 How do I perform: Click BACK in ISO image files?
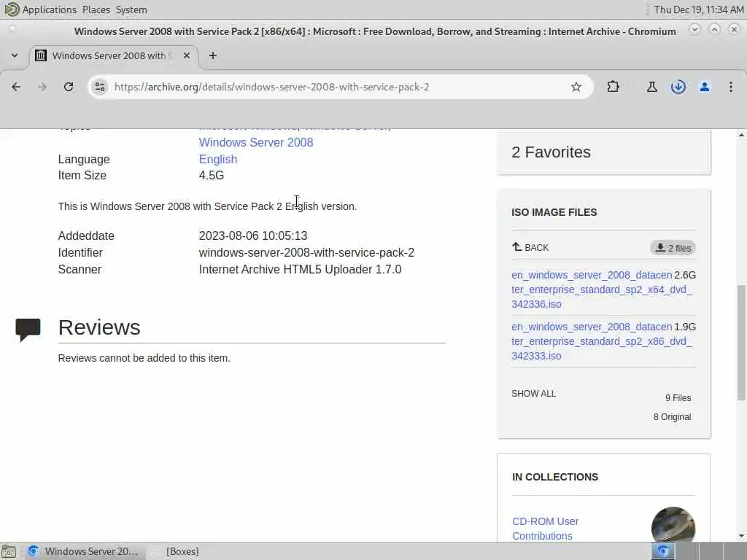(x=530, y=247)
